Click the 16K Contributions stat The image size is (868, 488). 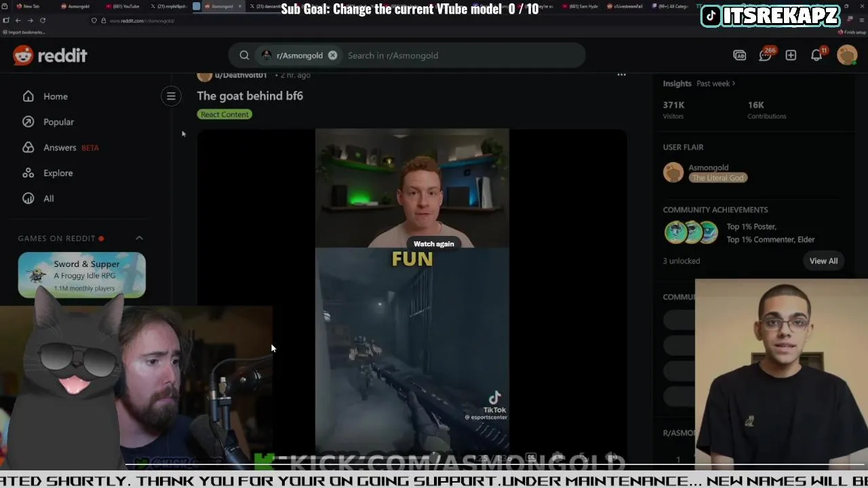pyautogui.click(x=767, y=110)
